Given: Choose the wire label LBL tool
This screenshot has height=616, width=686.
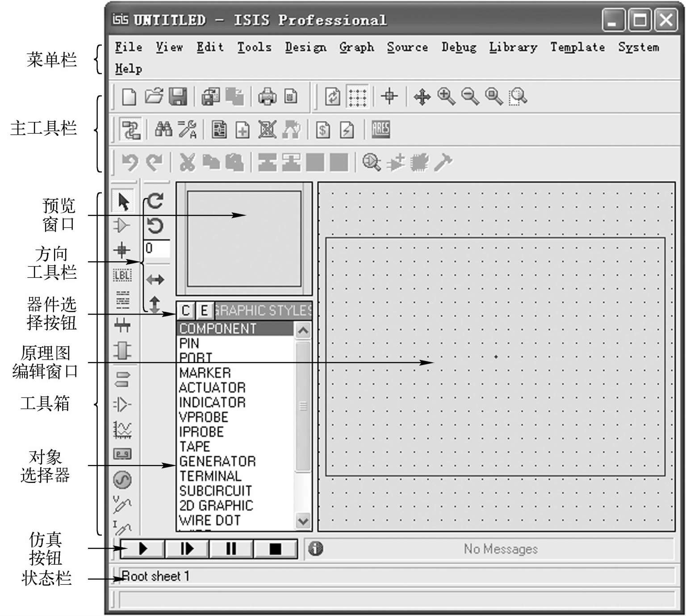Looking at the screenshot, I should (122, 275).
